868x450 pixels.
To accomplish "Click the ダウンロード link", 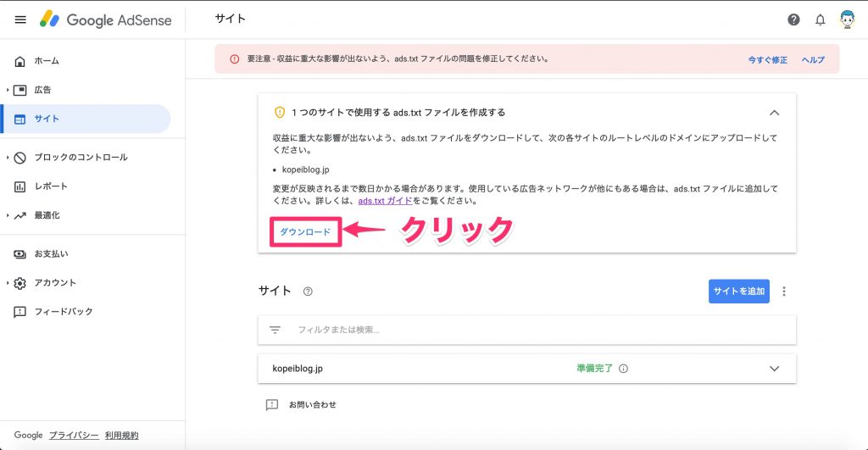I will [305, 232].
